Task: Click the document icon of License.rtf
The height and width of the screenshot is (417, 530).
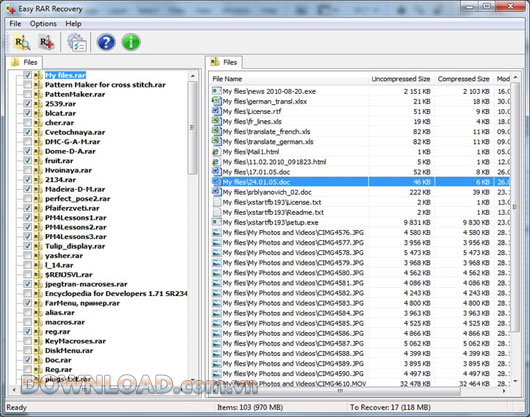Action: coord(216,111)
